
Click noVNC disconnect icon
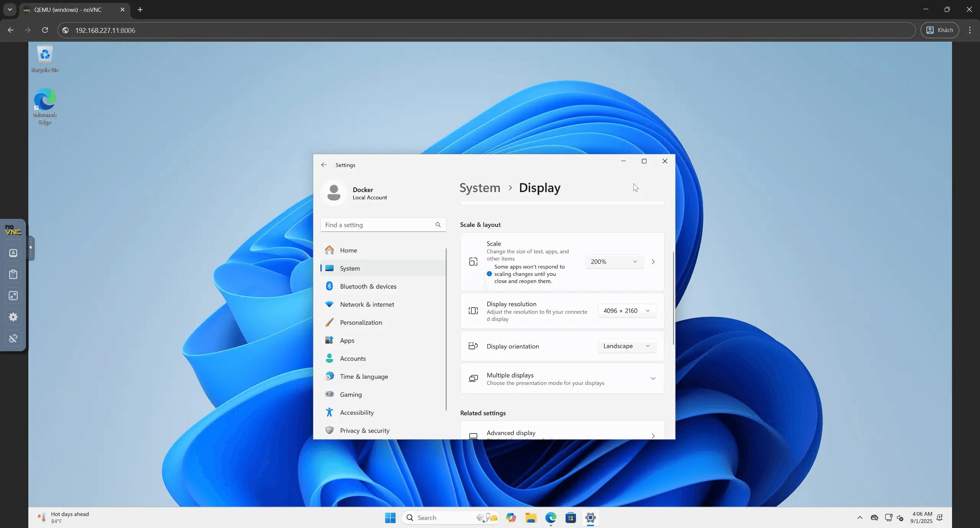[13, 338]
